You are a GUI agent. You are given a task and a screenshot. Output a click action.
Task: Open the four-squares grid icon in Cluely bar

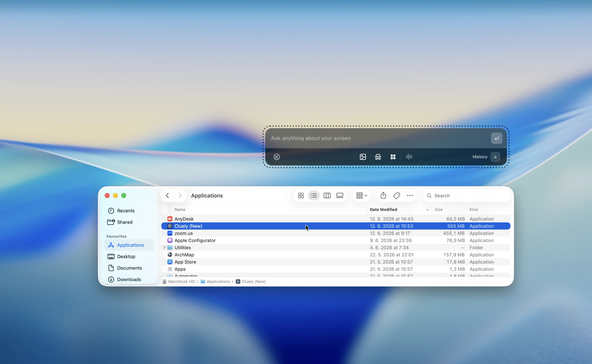393,157
